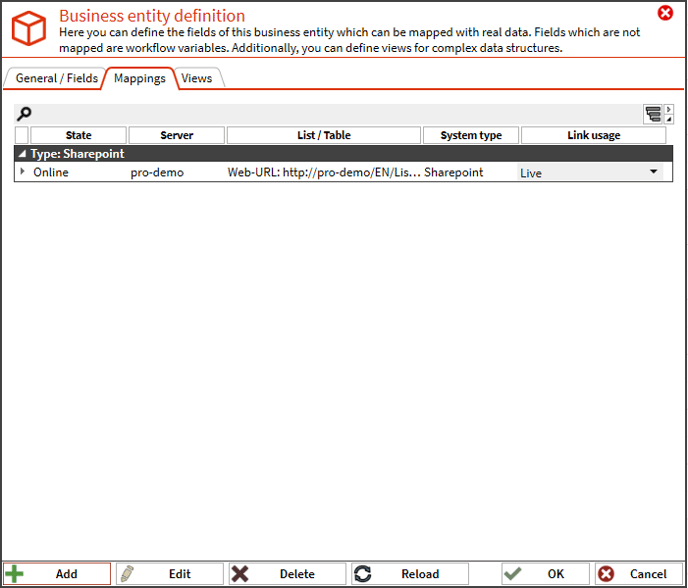688x588 pixels.
Task: Click into the search filter field
Action: pos(330,114)
